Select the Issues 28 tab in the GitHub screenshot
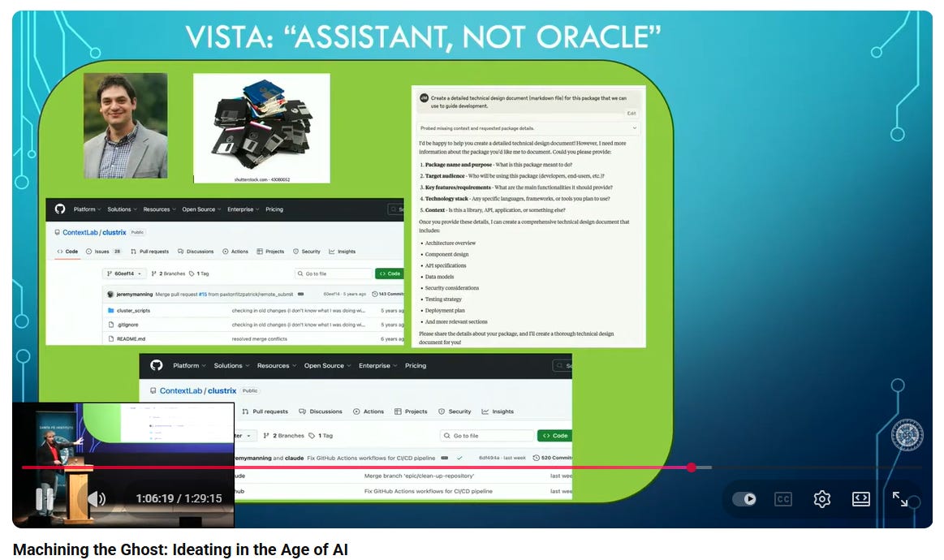The height and width of the screenshot is (560, 944). point(104,252)
